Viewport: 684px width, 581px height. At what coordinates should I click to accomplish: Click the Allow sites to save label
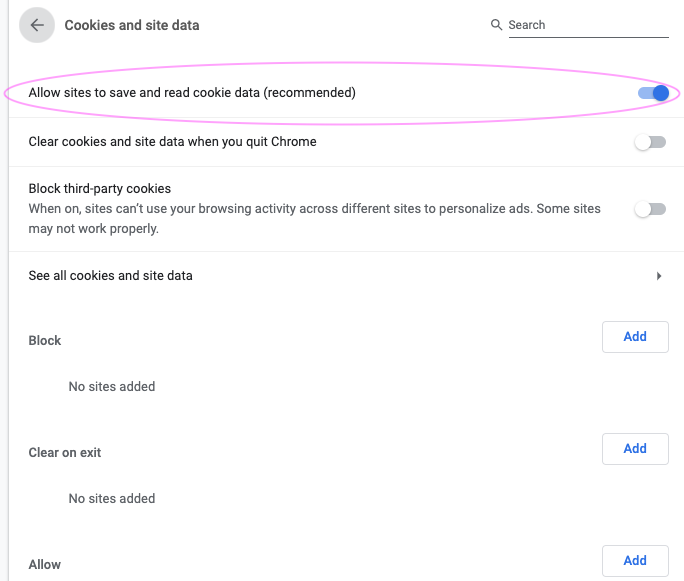(x=192, y=93)
